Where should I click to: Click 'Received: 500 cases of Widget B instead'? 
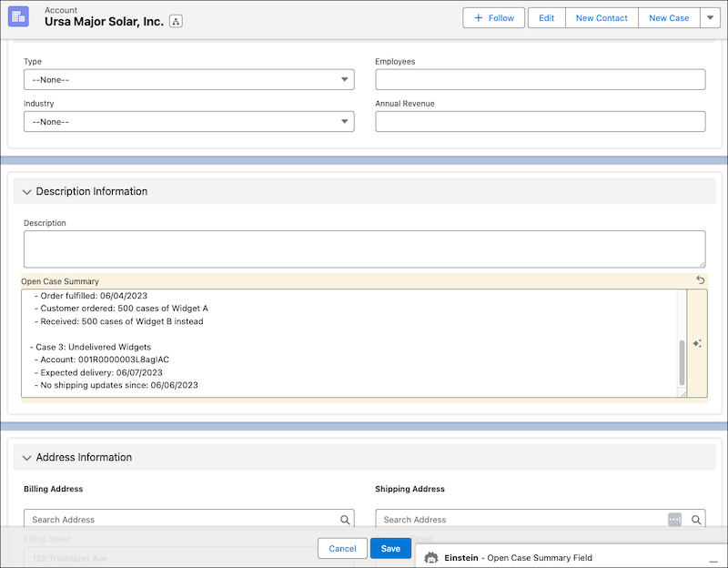119,321
